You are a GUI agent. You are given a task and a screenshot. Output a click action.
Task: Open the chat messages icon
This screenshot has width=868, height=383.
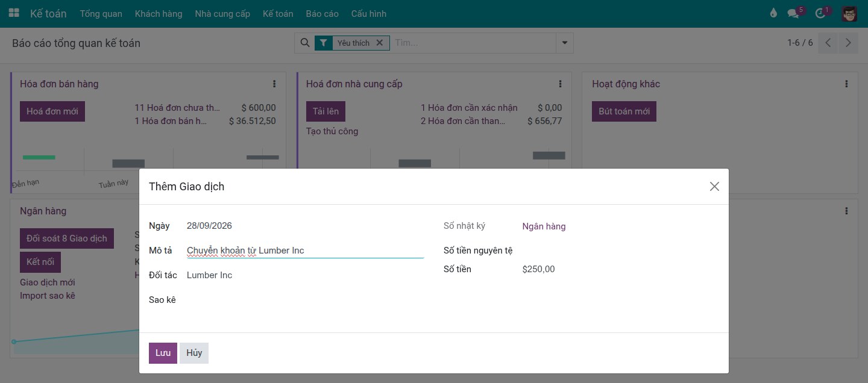793,13
